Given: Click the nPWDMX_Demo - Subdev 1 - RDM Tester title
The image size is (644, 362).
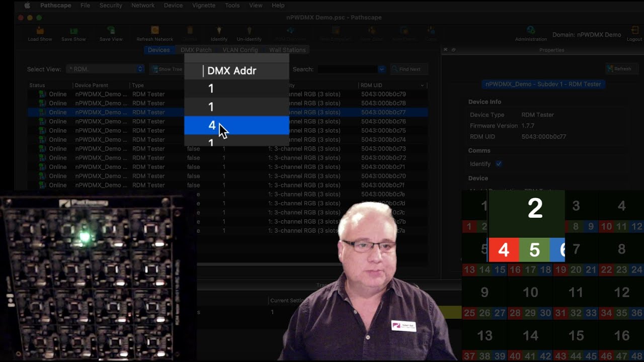Looking at the screenshot, I should click(543, 84).
